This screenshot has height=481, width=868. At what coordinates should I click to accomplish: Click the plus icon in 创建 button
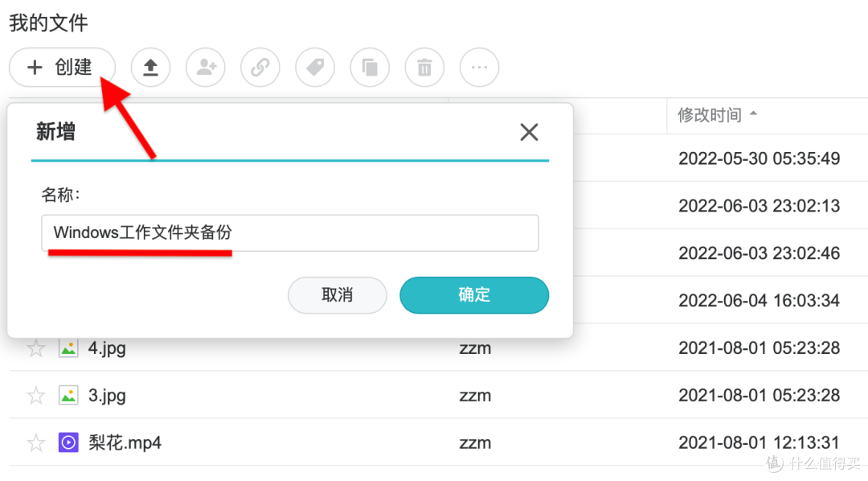(x=35, y=68)
